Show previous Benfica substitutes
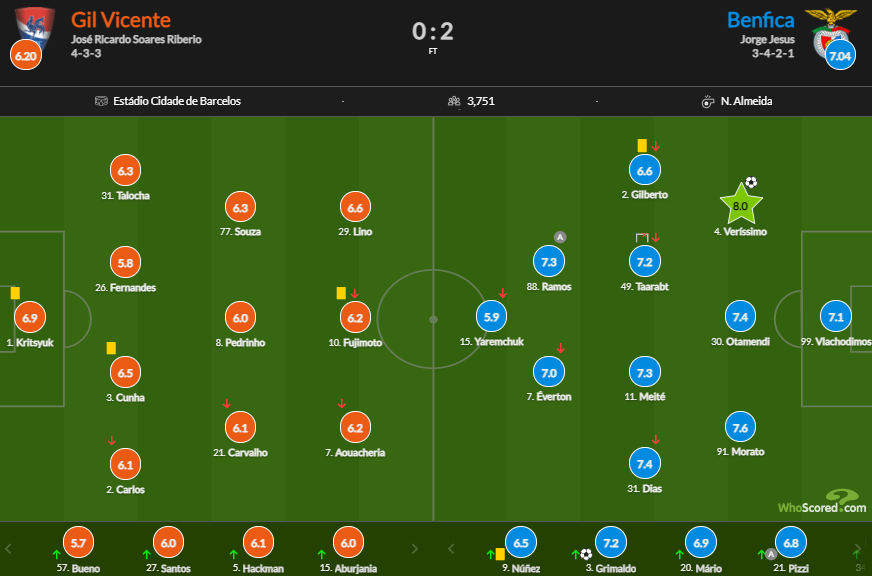The width and height of the screenshot is (872, 576). point(451,549)
